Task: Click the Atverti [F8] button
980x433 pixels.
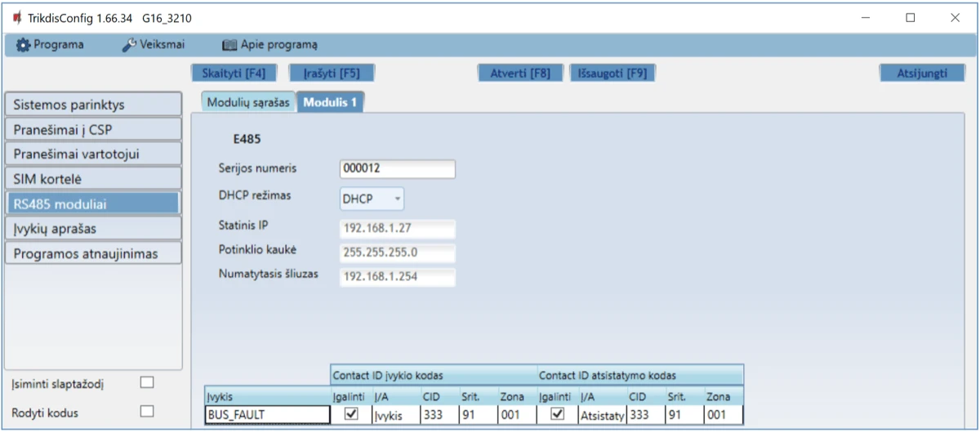Action: (x=519, y=73)
